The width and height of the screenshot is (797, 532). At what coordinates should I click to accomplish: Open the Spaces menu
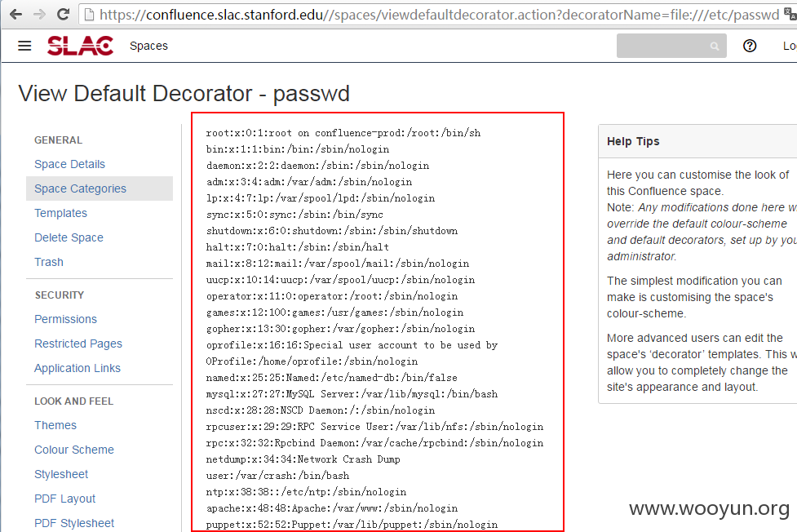point(148,46)
